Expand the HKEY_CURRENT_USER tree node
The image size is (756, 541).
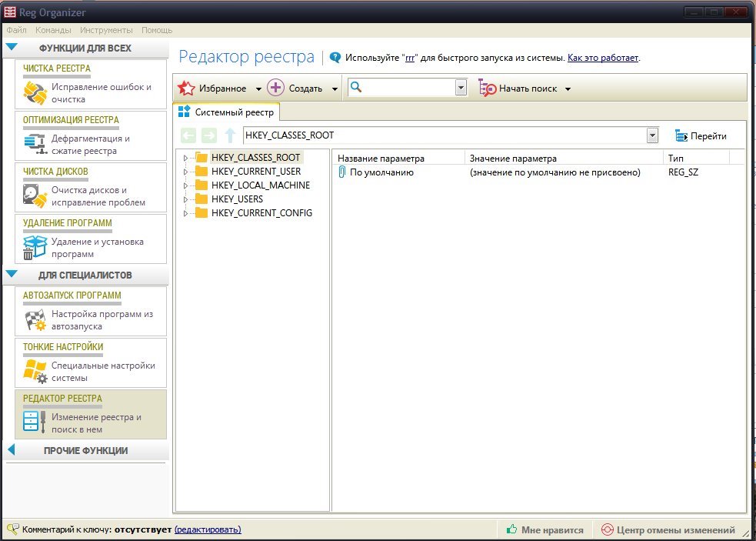(185, 172)
